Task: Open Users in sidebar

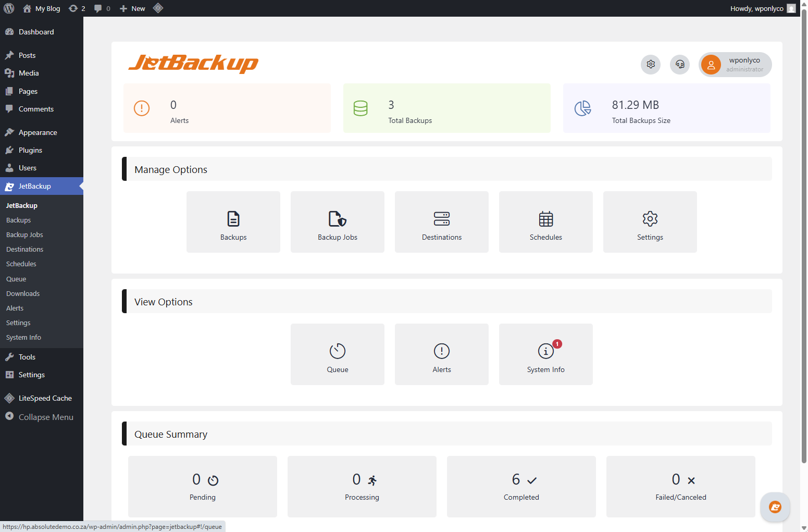Action: click(42, 168)
